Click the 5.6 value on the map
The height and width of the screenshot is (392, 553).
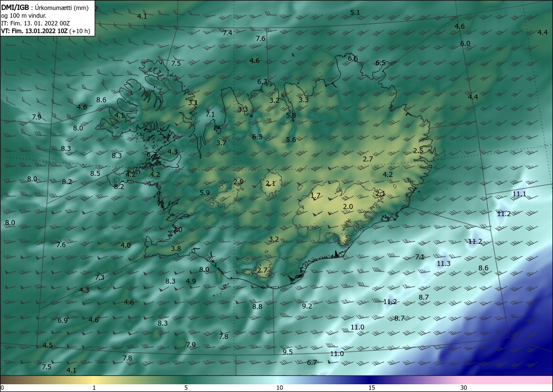tap(291, 139)
